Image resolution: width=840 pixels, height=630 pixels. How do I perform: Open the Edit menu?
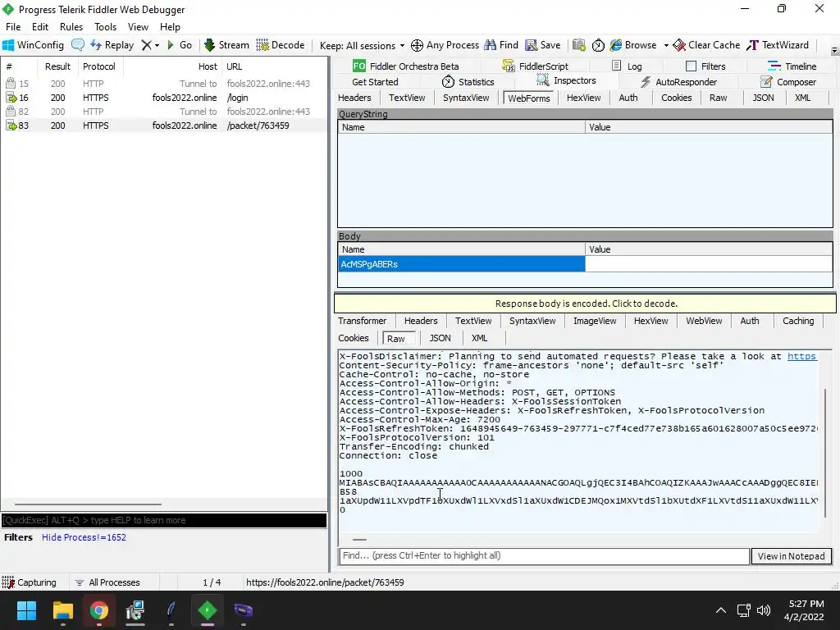40,27
